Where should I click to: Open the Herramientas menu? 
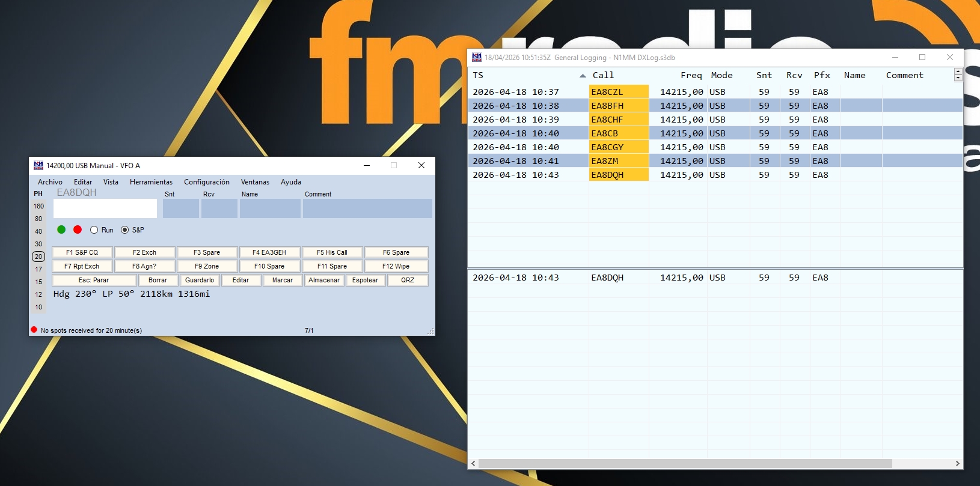(151, 182)
